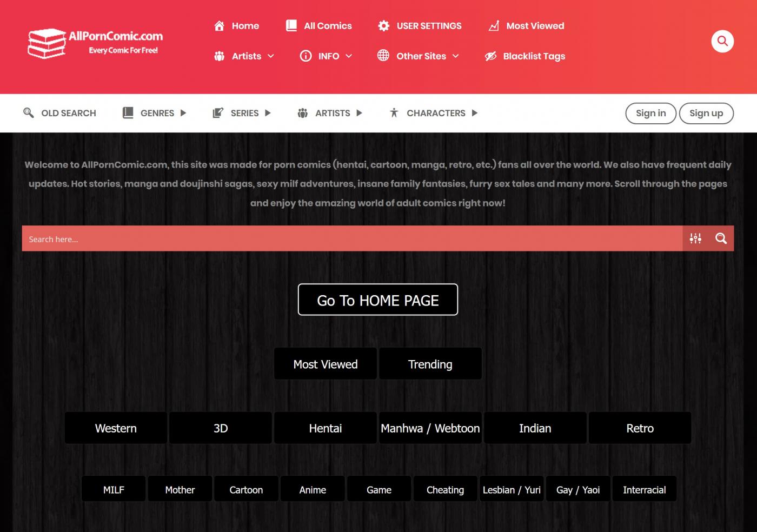Click the All Comics book icon
Viewport: 757px width, 532px height.
tap(291, 26)
